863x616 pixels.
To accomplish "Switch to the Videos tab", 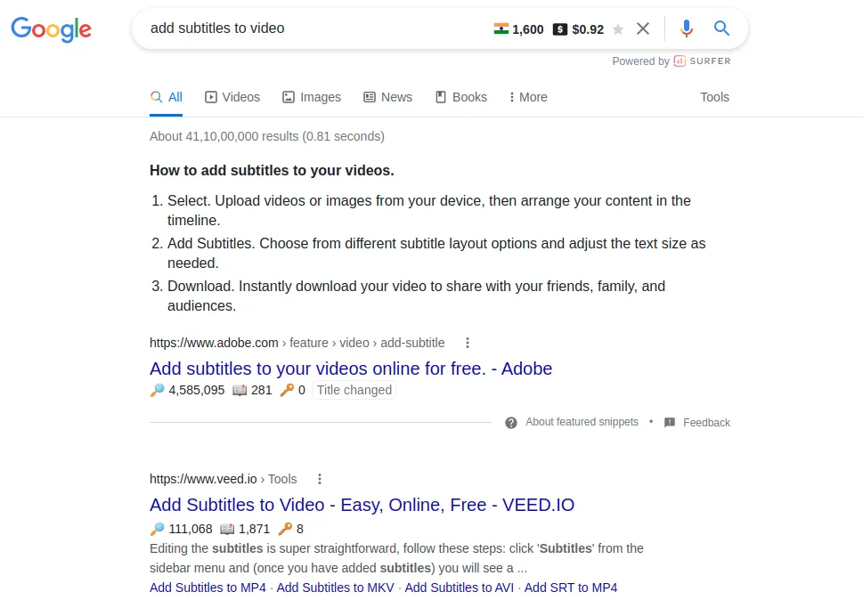I will 232,97.
